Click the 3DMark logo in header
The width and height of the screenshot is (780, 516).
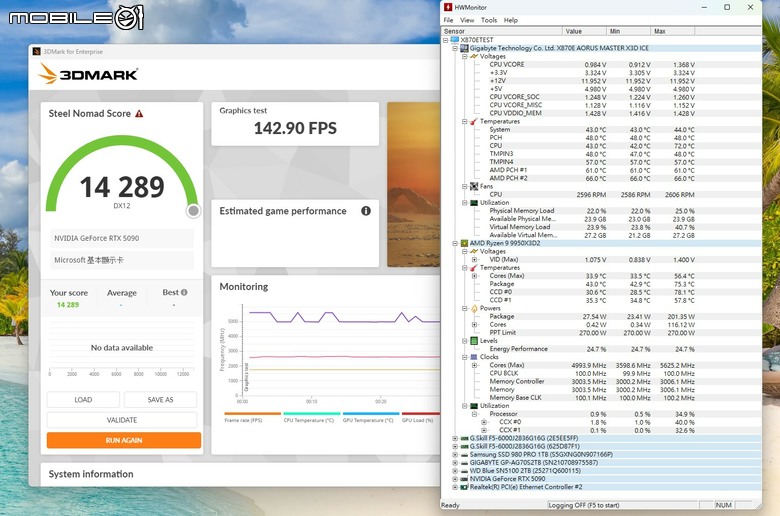click(x=88, y=74)
